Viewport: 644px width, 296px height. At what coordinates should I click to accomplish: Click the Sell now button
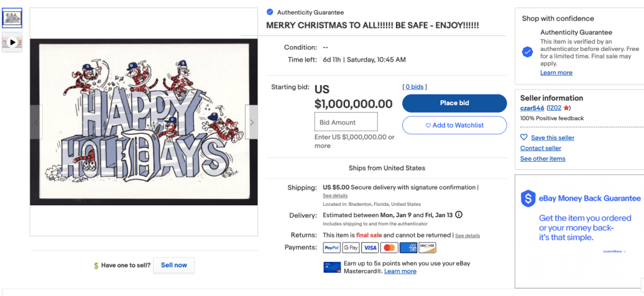pyautogui.click(x=174, y=265)
